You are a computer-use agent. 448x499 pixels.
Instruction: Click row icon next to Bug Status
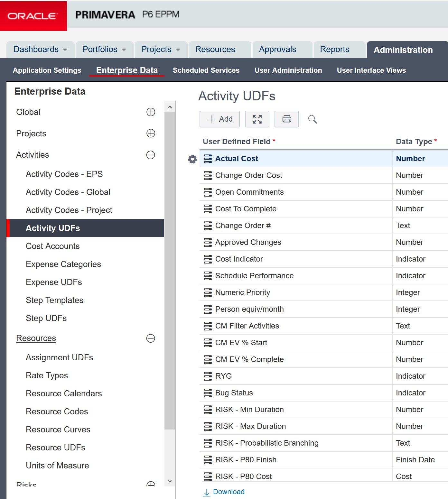(208, 393)
